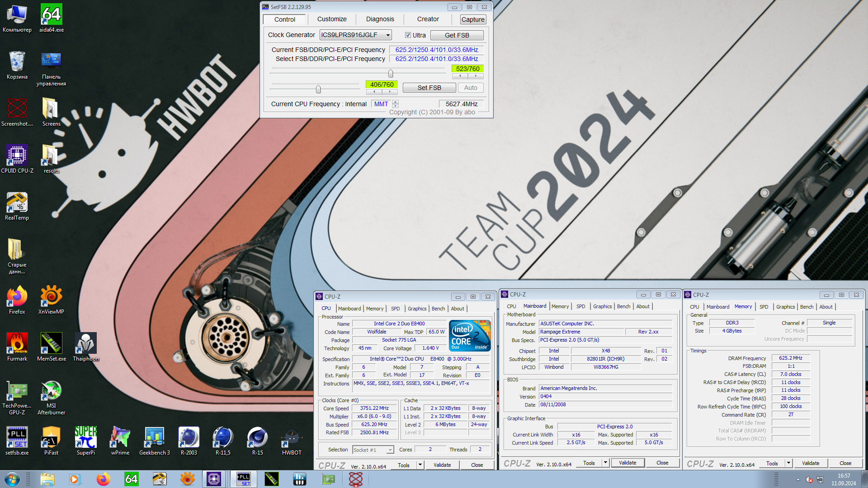Open the aida64.exe desktop icon
Screen dimensions: 868x488
tap(52, 18)
